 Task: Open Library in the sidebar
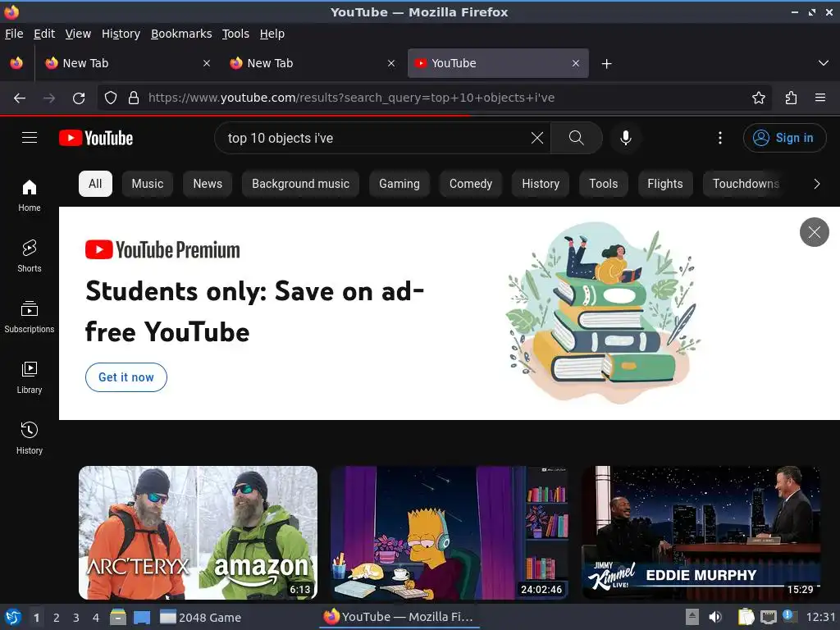coord(30,377)
